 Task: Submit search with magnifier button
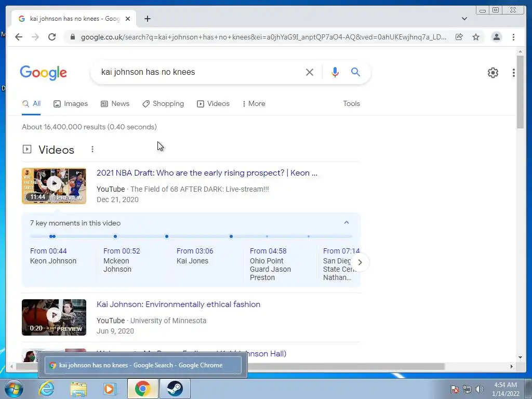point(355,72)
